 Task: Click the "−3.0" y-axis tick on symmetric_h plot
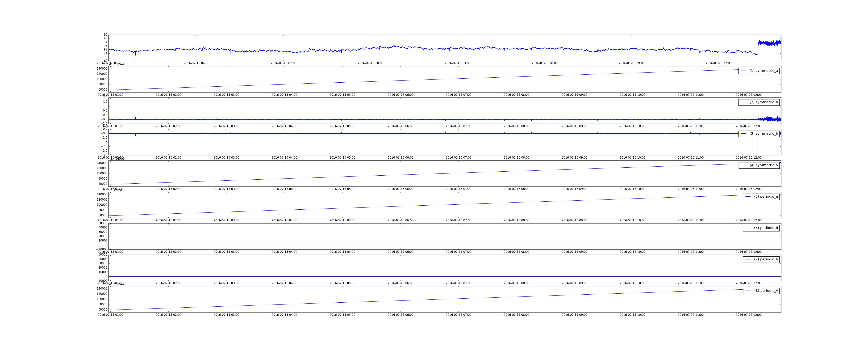pyautogui.click(x=104, y=155)
